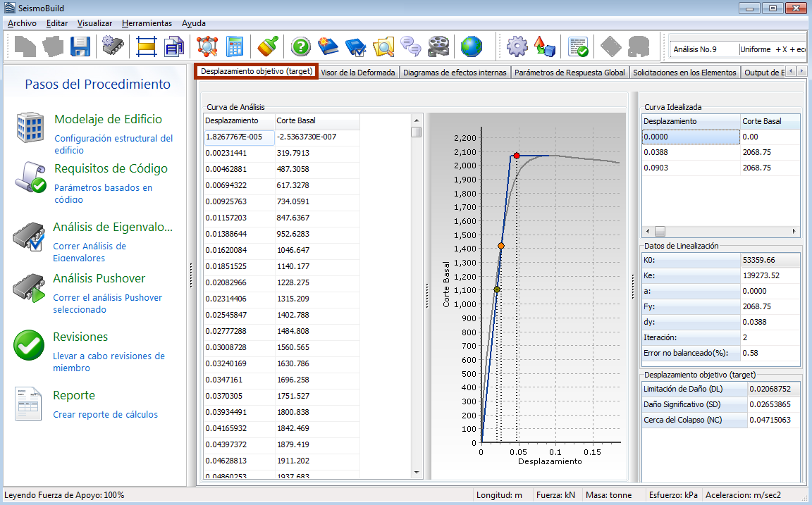Open the Visualizar menu
Image resolution: width=812 pixels, height=505 pixels.
click(94, 23)
